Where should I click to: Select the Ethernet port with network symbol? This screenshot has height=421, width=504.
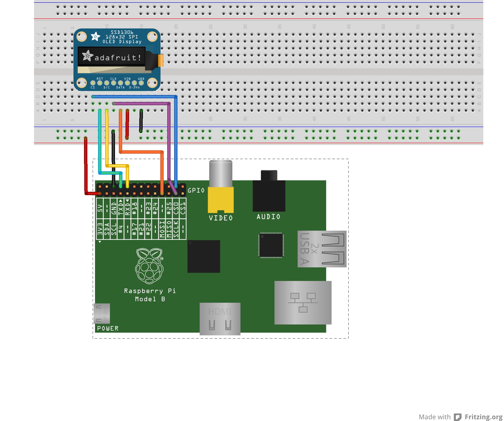[x=303, y=303]
